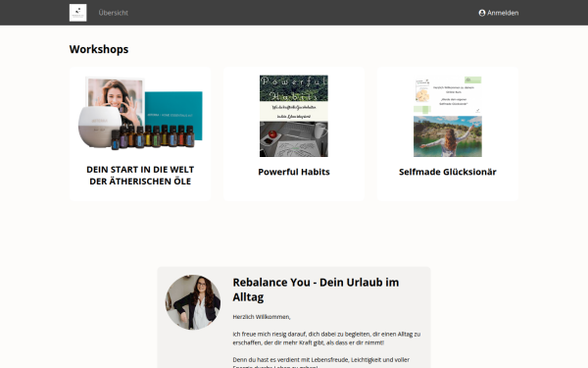
Task: Click the 'DEIN START IN DIE WELT DER ÄTHERISCHEN ÖLE' title
Action: [140, 176]
